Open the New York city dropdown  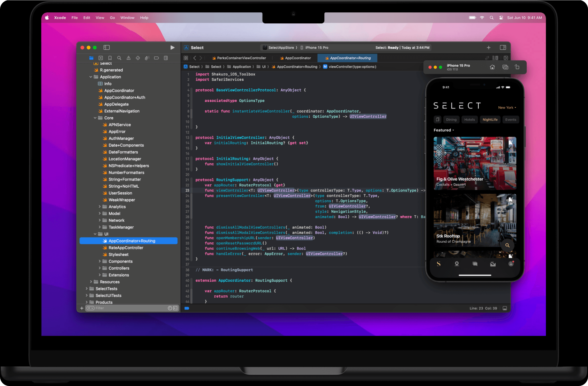[507, 108]
